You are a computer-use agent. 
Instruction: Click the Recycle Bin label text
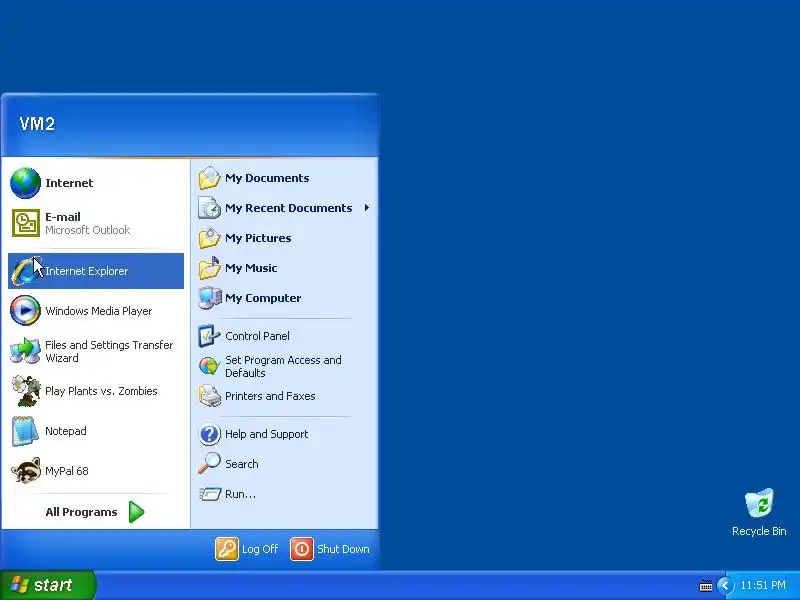click(x=759, y=531)
